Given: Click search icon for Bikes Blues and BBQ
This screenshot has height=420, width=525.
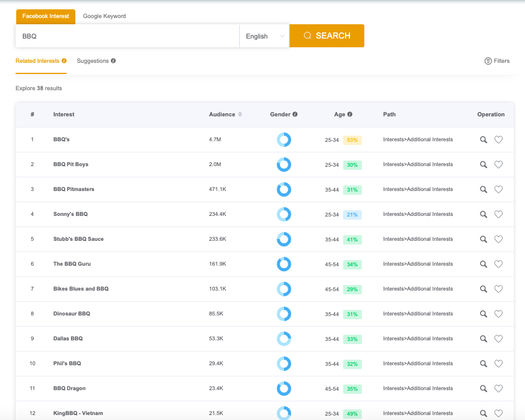Looking at the screenshot, I should coord(483,289).
